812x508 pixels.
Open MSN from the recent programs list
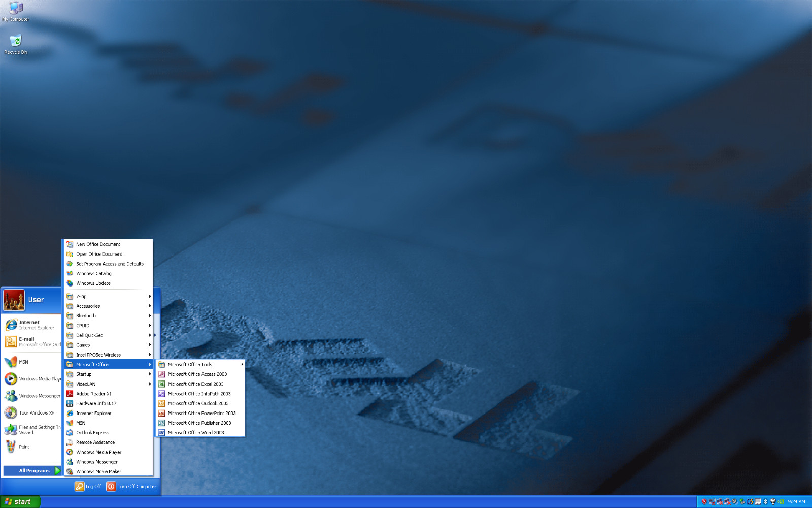pos(32,362)
